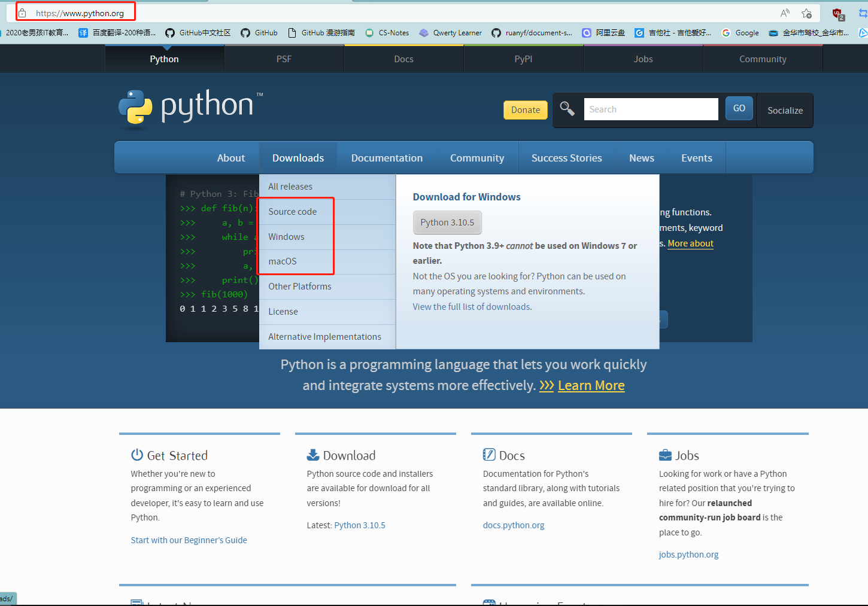Click the Get Started power icon
The height and width of the screenshot is (606, 868).
coord(137,455)
